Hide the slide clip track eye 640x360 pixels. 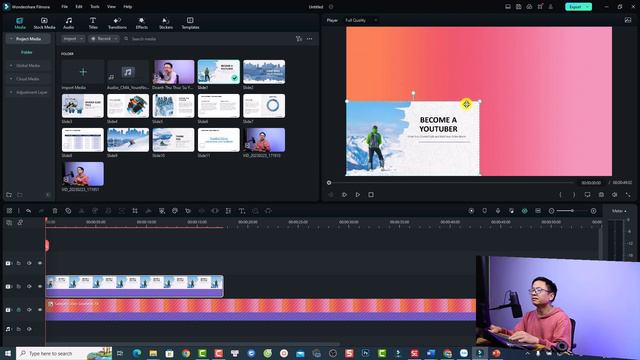tap(40, 287)
